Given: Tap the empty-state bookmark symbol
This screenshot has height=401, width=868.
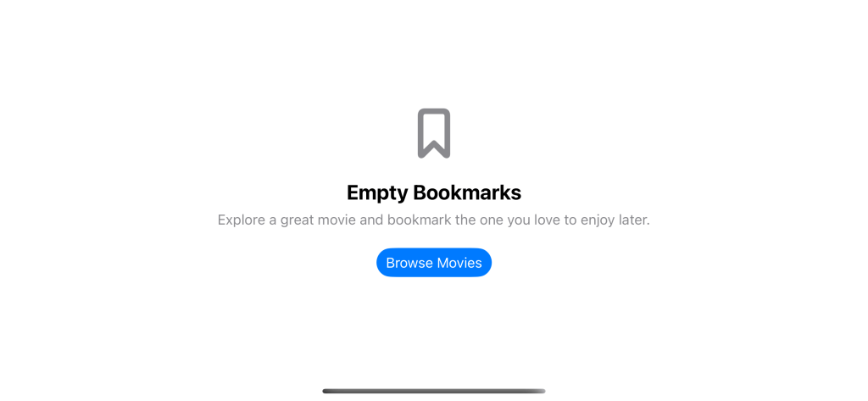Looking at the screenshot, I should coord(434,133).
